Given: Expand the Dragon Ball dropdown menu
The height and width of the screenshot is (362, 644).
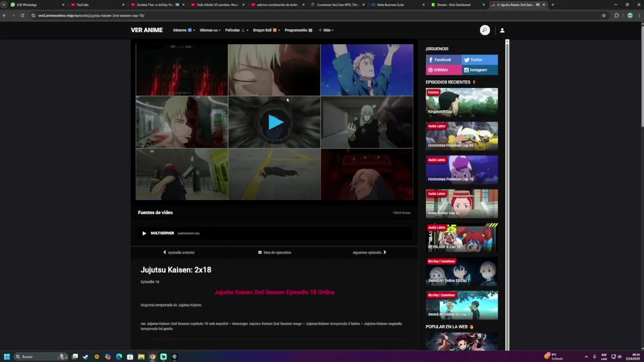Looking at the screenshot, I should pyautogui.click(x=266, y=30).
